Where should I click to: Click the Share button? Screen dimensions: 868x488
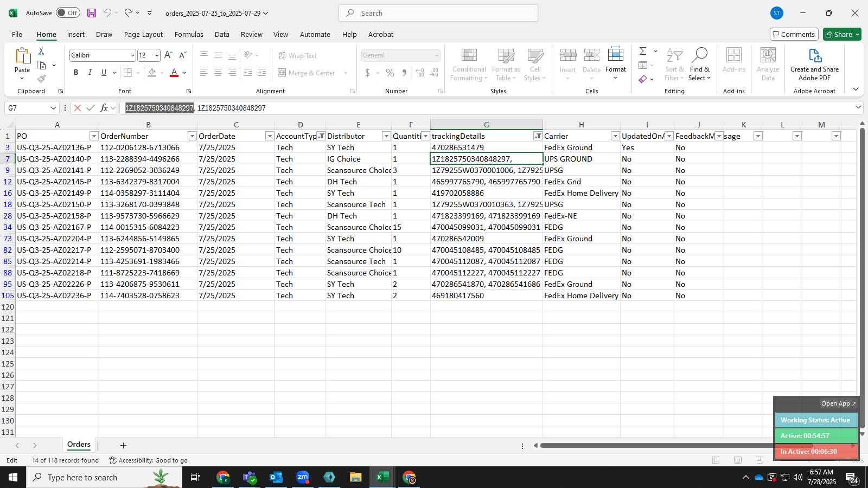(x=842, y=34)
